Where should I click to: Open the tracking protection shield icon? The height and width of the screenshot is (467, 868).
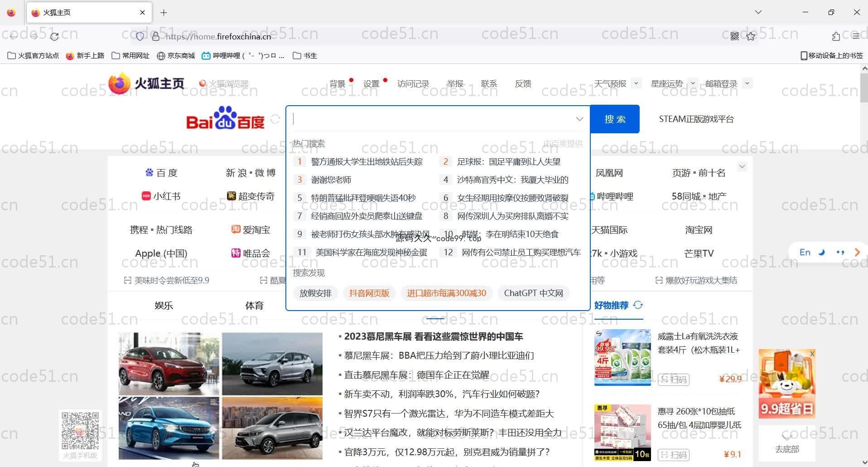[x=140, y=36]
